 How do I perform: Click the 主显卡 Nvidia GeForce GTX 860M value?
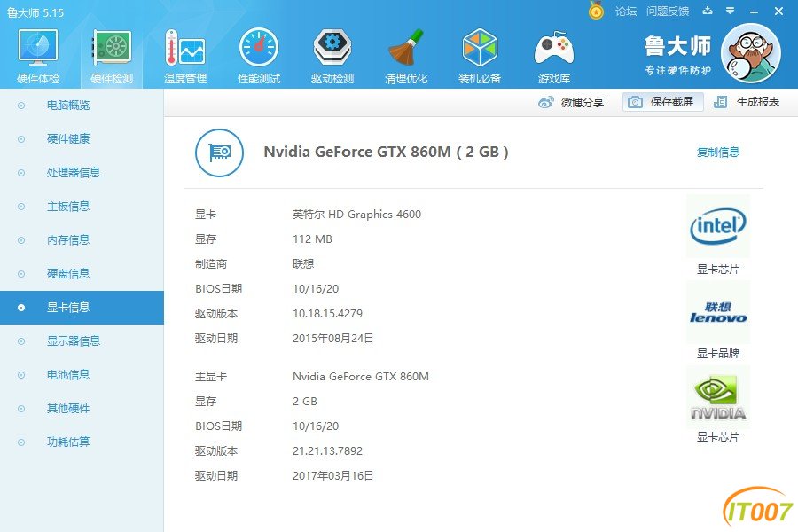coord(361,377)
